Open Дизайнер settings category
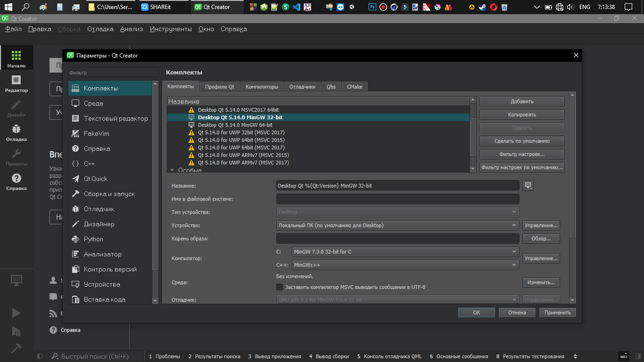This screenshot has width=644, height=362. click(x=110, y=224)
